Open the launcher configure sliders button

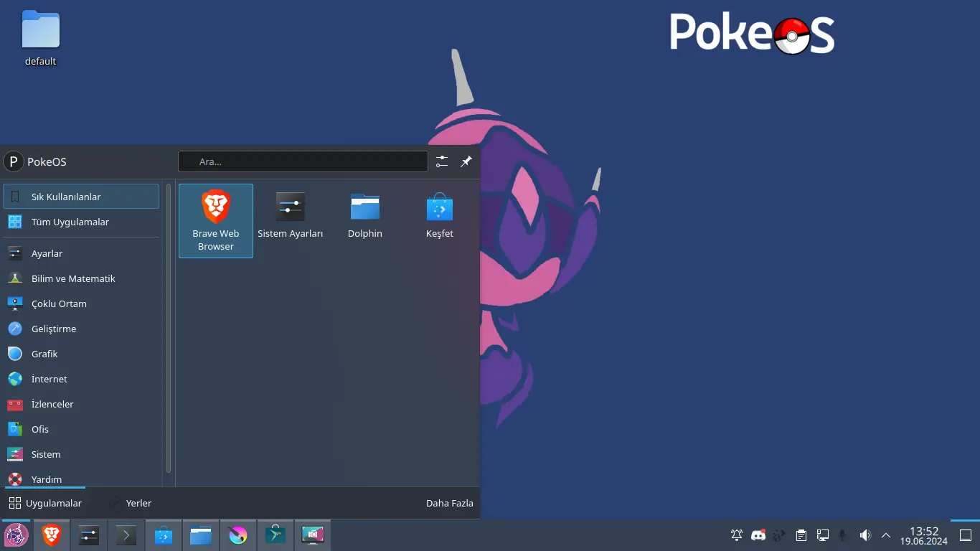pyautogui.click(x=442, y=161)
